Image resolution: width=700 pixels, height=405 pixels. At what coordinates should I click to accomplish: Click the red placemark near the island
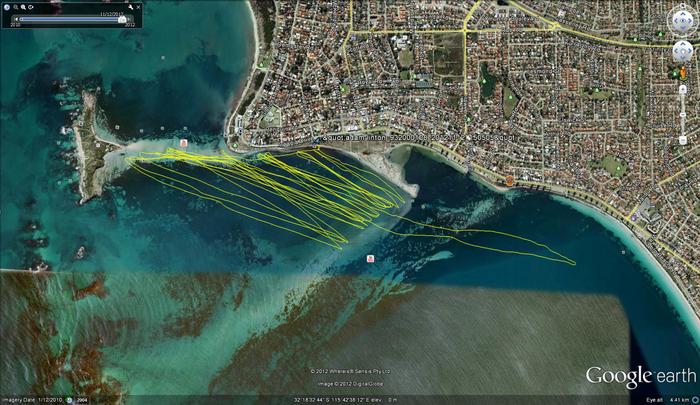point(184,144)
